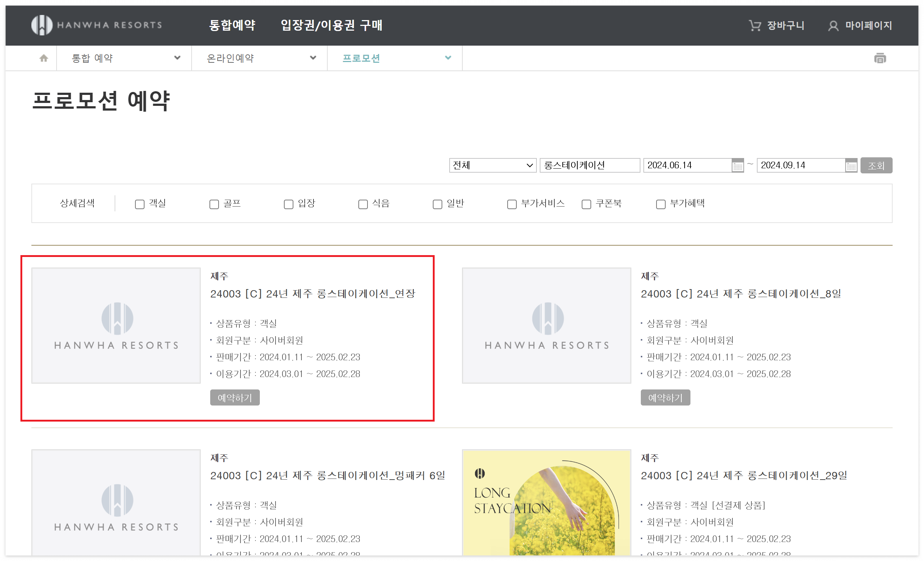Click the Hanwha Resorts logo
924x561 pixels.
tap(96, 25)
